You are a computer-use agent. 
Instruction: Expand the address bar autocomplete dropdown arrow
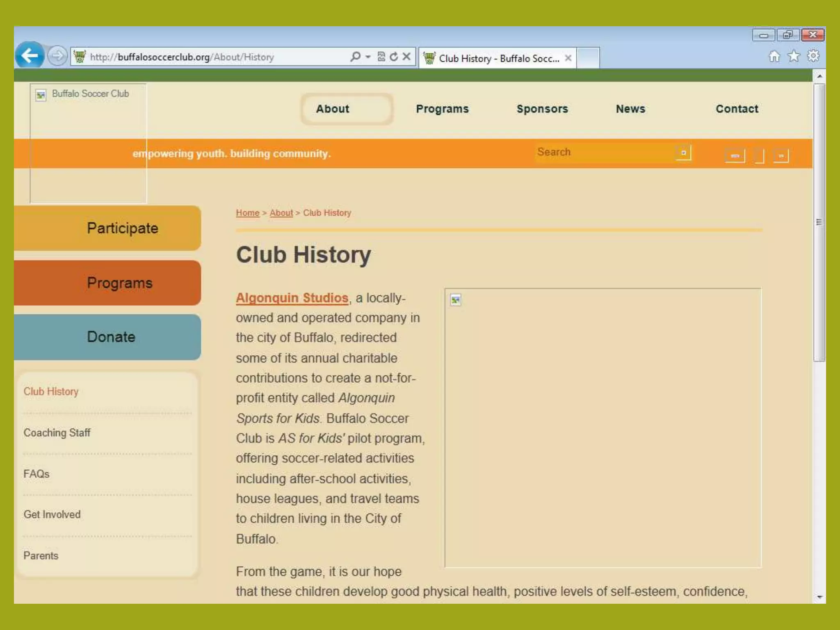[x=368, y=57]
